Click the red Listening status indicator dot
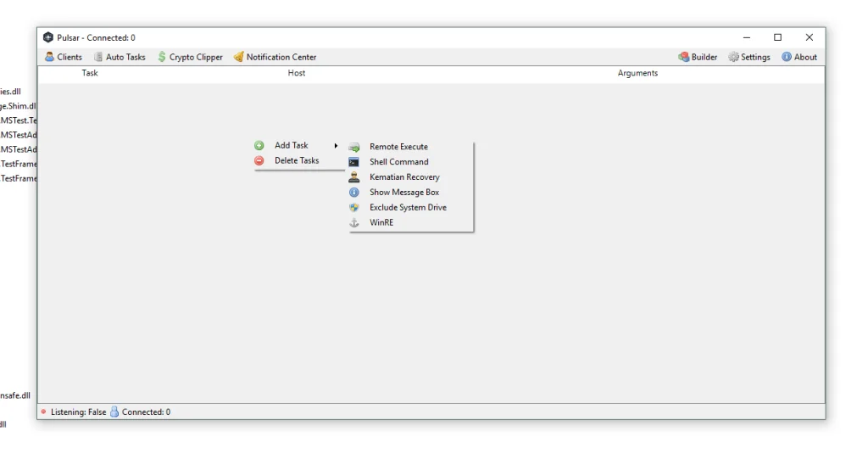868x459 pixels. 43,411
